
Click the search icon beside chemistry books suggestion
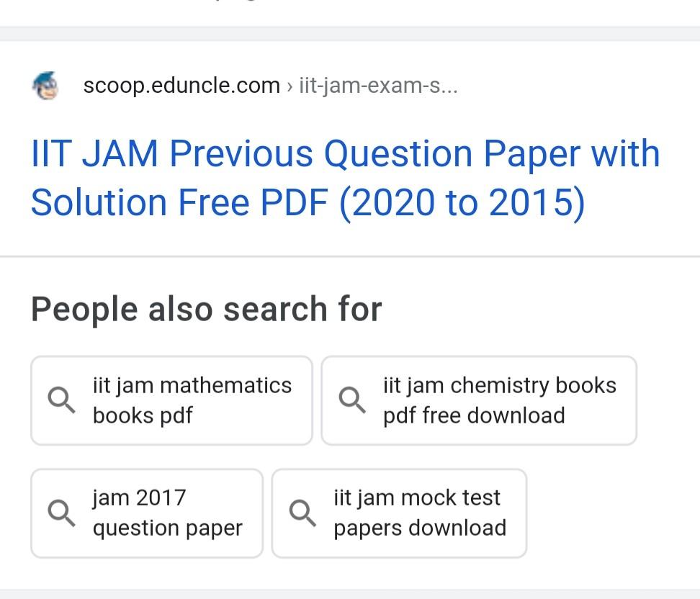[x=352, y=400]
